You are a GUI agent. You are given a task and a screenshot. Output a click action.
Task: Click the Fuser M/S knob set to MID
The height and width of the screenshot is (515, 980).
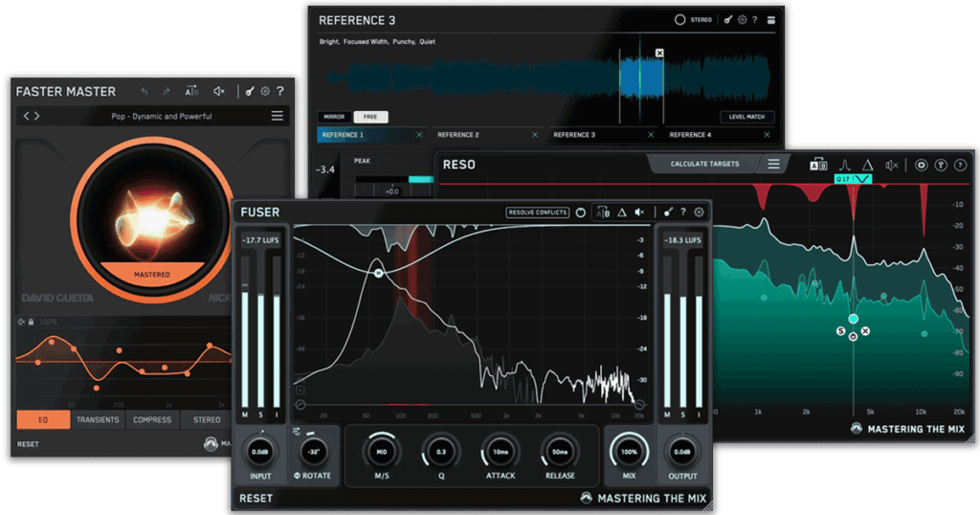pos(381,451)
